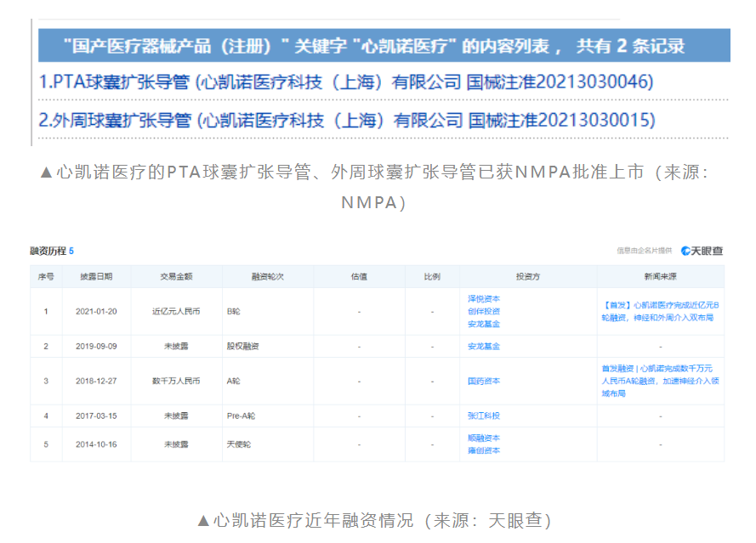Click the caption 心凯诺医疗近年融资情况
This screenshot has height=543, width=756.
374,520
